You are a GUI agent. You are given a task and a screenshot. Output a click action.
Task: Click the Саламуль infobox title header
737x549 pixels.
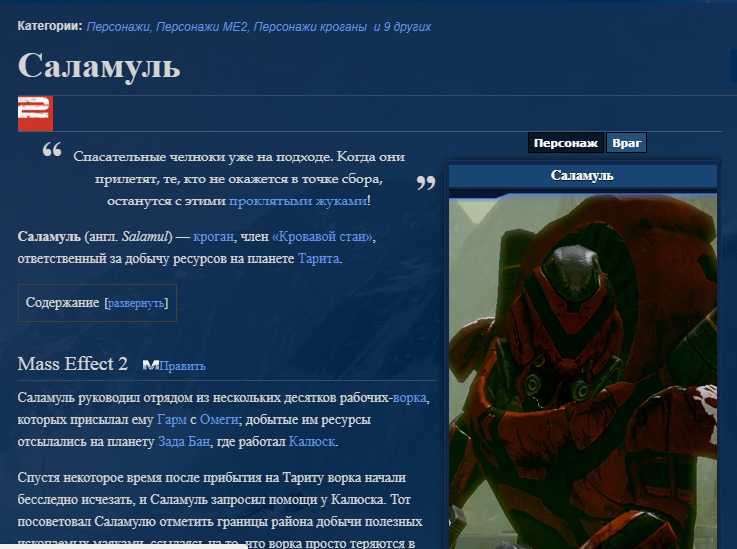583,176
